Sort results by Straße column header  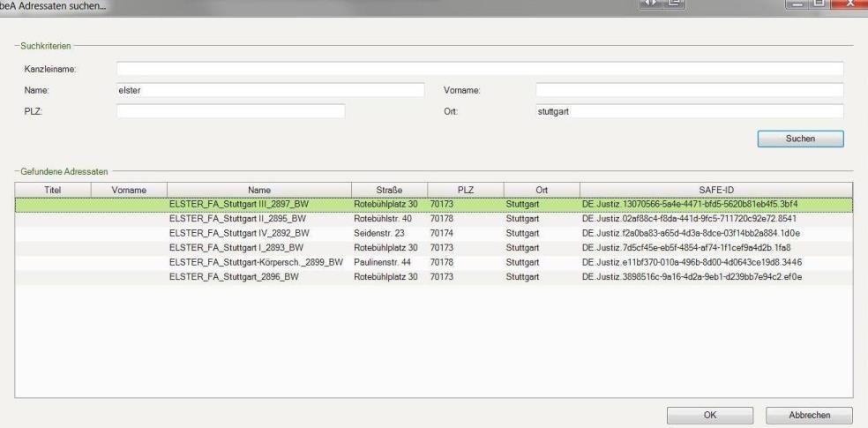click(389, 190)
